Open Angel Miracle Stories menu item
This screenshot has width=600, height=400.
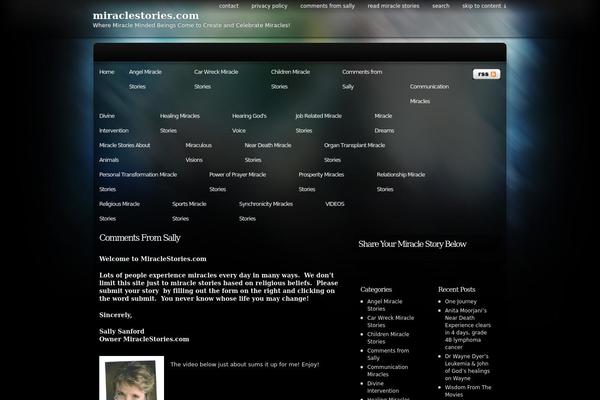pos(145,79)
